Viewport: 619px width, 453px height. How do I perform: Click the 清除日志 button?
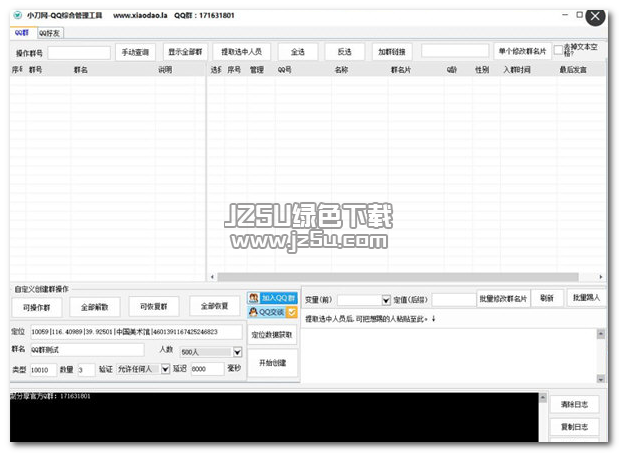click(x=575, y=404)
